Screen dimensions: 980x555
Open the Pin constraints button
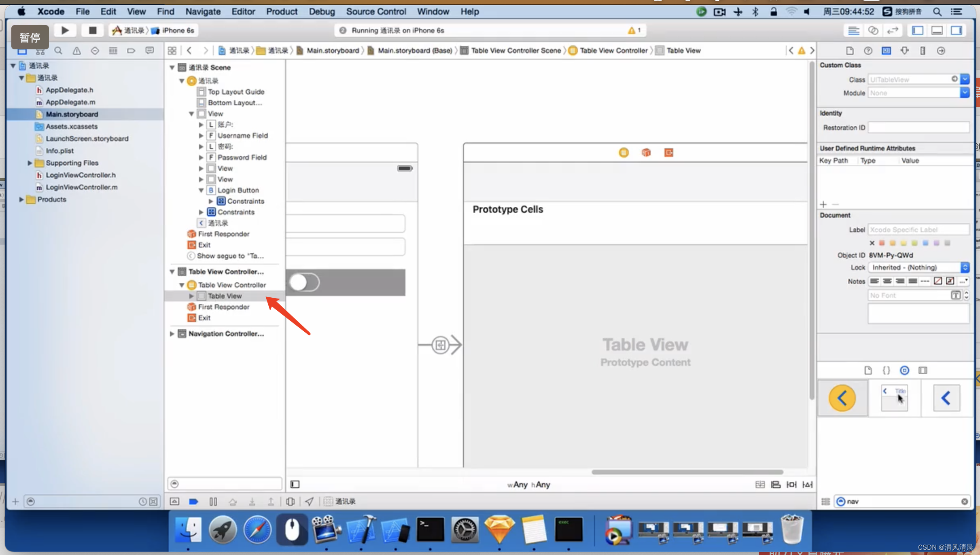coord(791,484)
